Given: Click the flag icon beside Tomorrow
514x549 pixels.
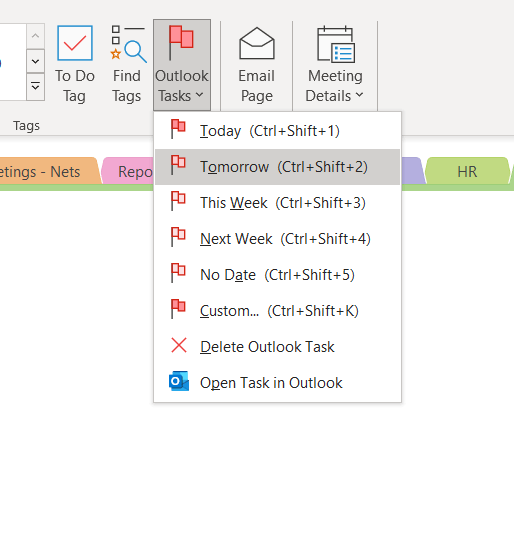Looking at the screenshot, I should coord(178,165).
